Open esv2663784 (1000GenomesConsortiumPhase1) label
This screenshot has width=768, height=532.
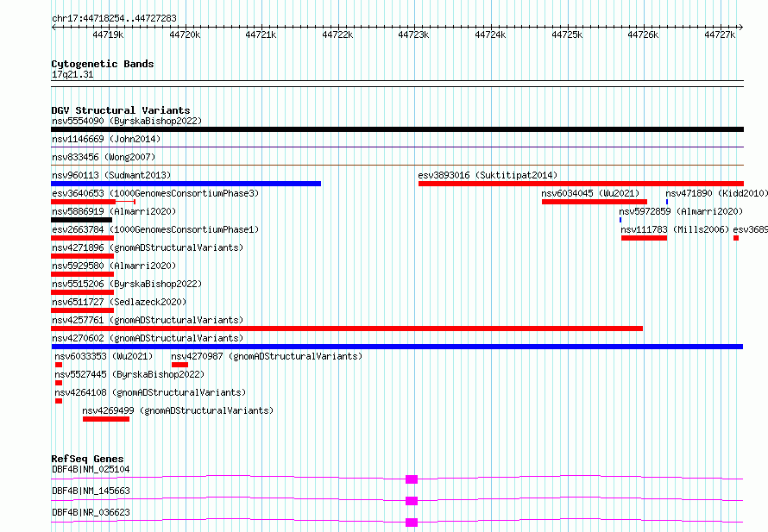[x=155, y=229]
